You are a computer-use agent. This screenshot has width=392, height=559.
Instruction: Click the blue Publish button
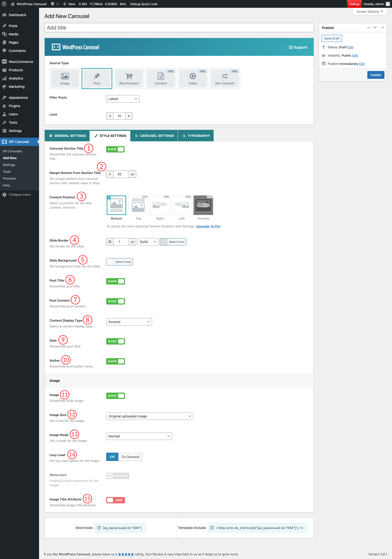coord(375,75)
